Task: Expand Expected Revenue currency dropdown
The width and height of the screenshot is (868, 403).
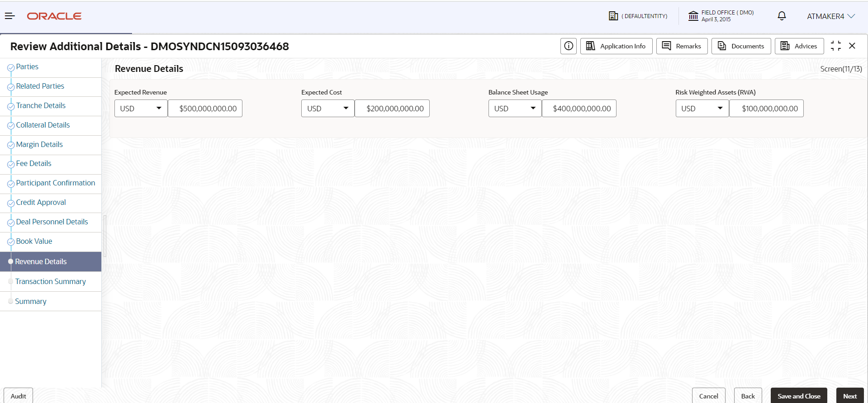Action: 141,109
